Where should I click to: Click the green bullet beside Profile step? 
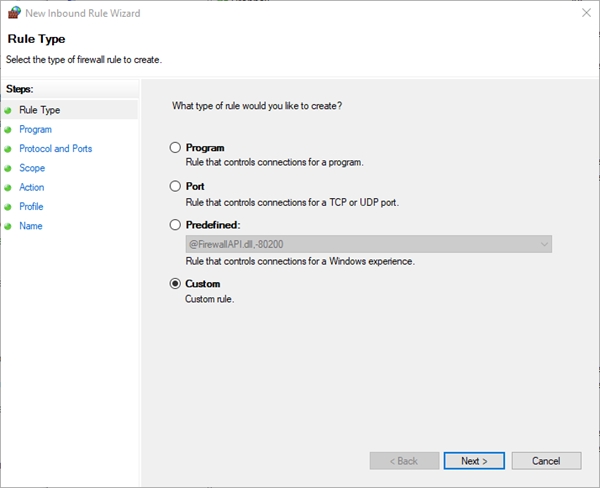[8, 207]
